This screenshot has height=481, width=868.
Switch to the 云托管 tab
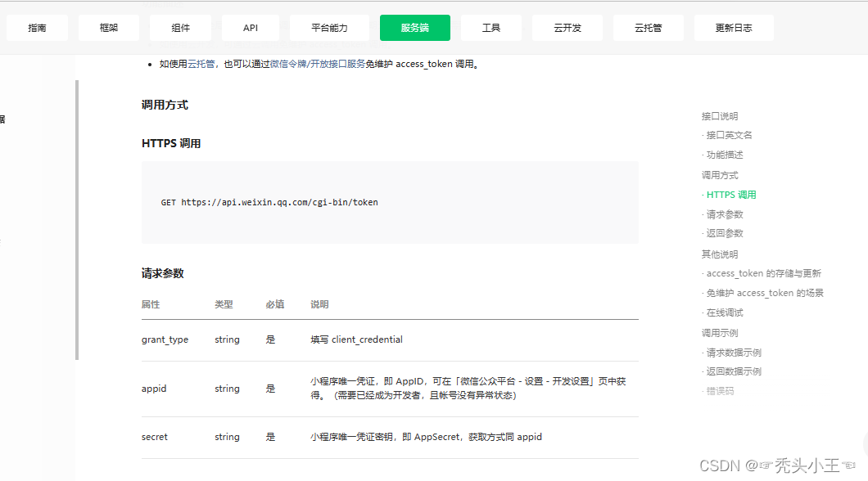649,28
